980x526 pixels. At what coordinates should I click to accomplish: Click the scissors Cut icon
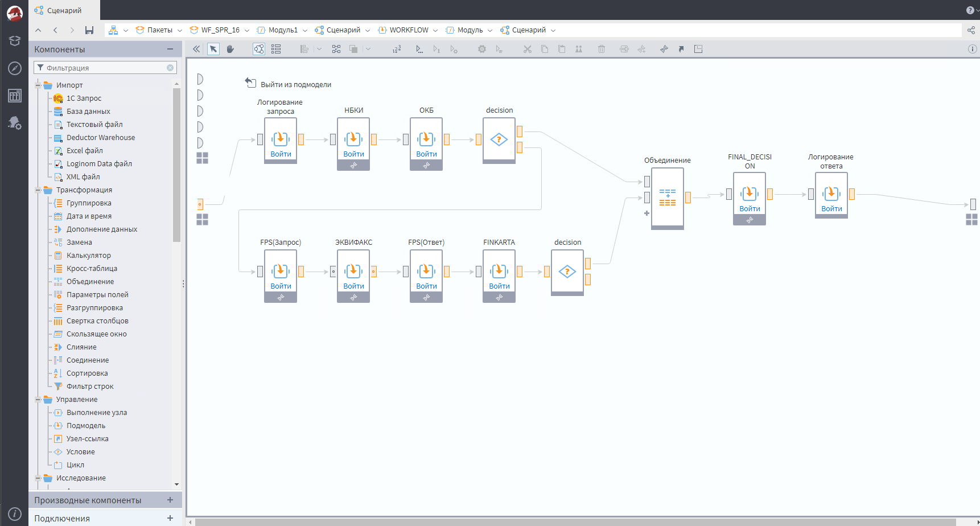pos(528,49)
